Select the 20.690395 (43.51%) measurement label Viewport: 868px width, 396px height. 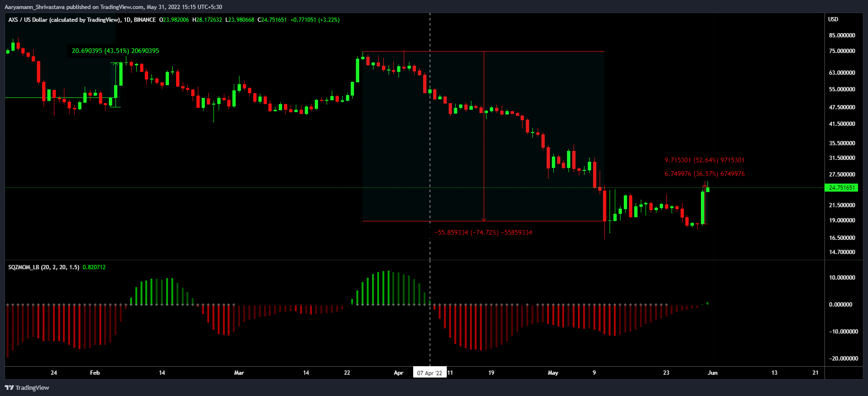[115, 51]
